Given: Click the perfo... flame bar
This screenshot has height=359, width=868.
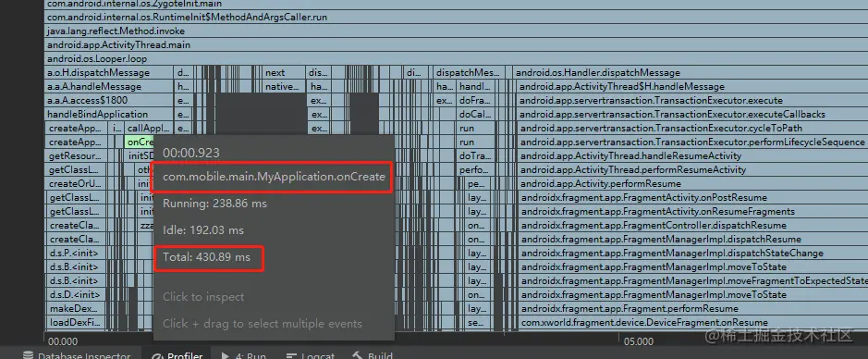Looking at the screenshot, I should [x=476, y=169].
